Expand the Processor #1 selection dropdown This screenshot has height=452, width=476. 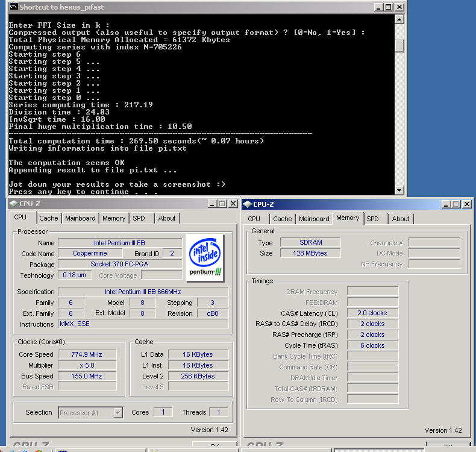pos(117,413)
